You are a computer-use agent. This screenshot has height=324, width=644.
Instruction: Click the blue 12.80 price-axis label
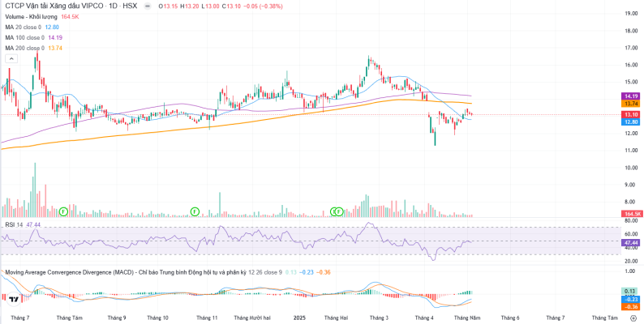(x=630, y=122)
